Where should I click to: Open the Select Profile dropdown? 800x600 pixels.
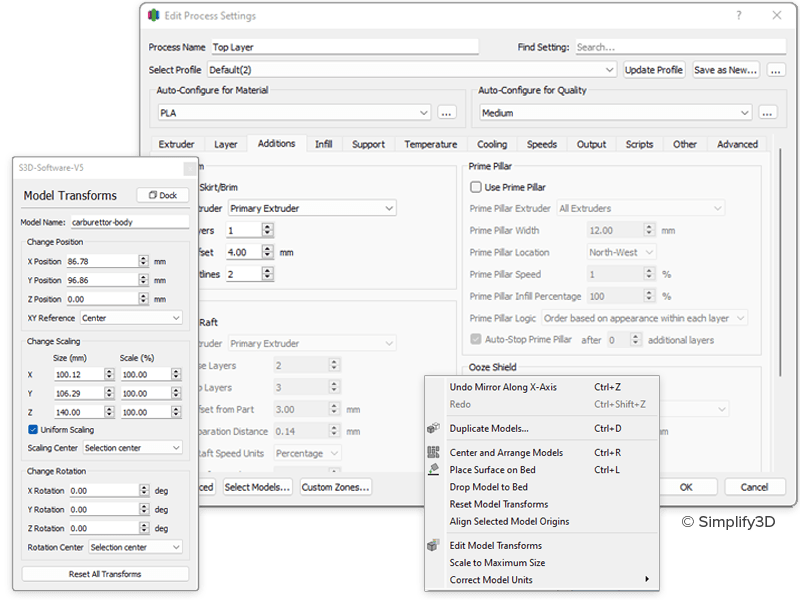[x=412, y=69]
